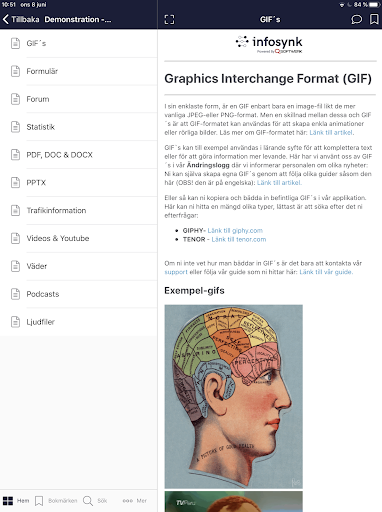Switch to the Mer tab
Image resolution: width=382 pixels, height=512 pixels.
pyautogui.click(x=135, y=501)
